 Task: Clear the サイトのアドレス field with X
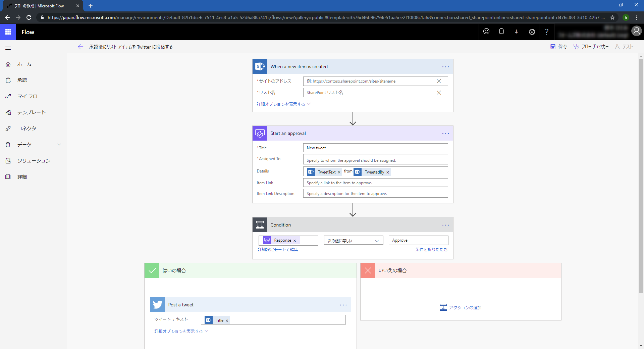click(439, 81)
